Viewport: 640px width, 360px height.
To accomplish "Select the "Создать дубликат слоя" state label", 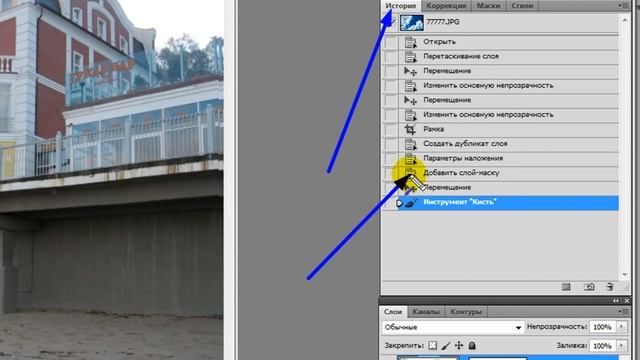I will [x=465, y=144].
